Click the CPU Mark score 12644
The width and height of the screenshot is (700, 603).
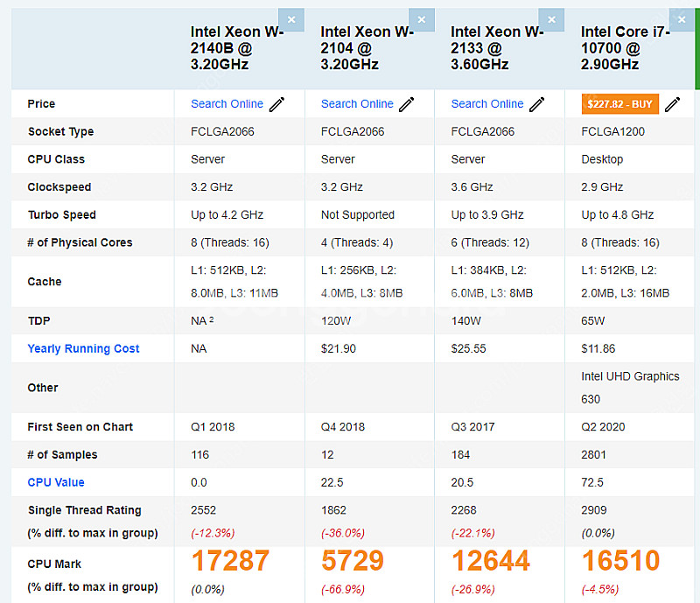click(x=491, y=561)
